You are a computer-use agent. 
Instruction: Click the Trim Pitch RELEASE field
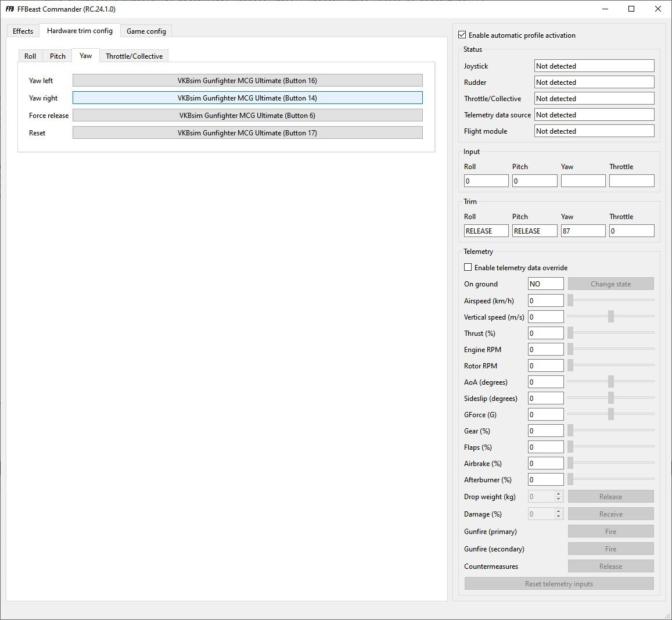(x=534, y=231)
